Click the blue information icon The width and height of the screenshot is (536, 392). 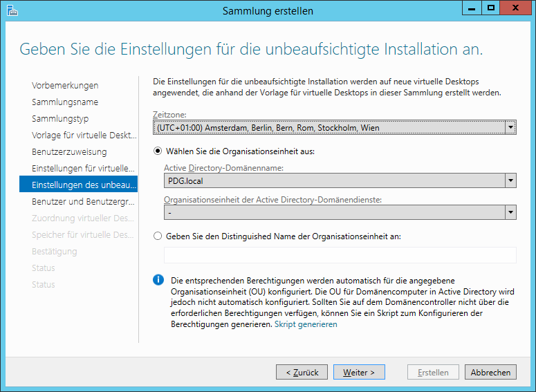pyautogui.click(x=158, y=279)
